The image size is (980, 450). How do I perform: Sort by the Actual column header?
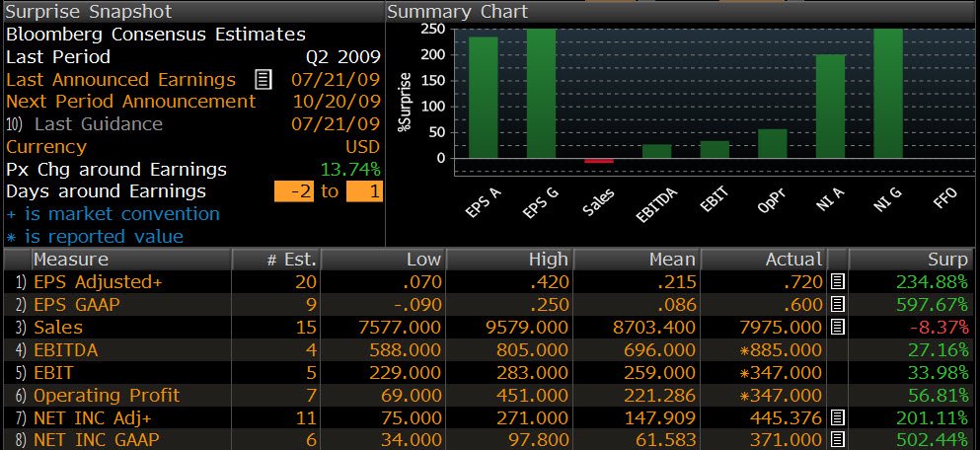pyautogui.click(x=764, y=260)
